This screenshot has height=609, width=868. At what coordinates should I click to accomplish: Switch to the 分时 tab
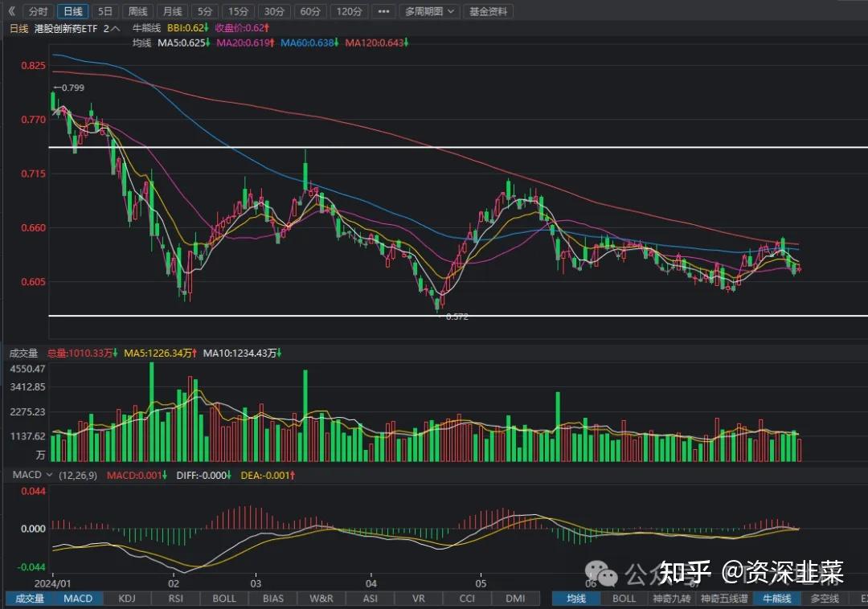(38, 11)
